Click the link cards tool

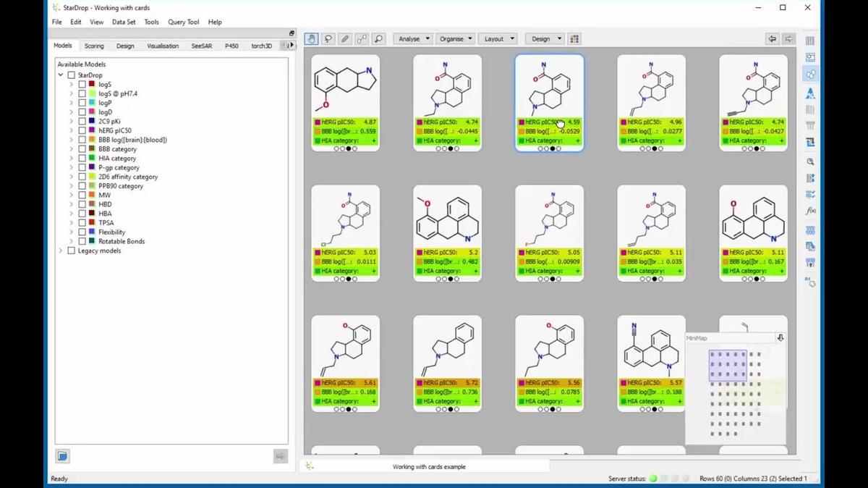[x=362, y=39]
